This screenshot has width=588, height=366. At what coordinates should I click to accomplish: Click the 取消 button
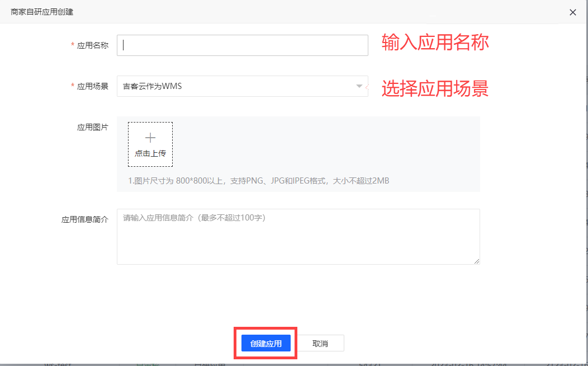(x=320, y=343)
